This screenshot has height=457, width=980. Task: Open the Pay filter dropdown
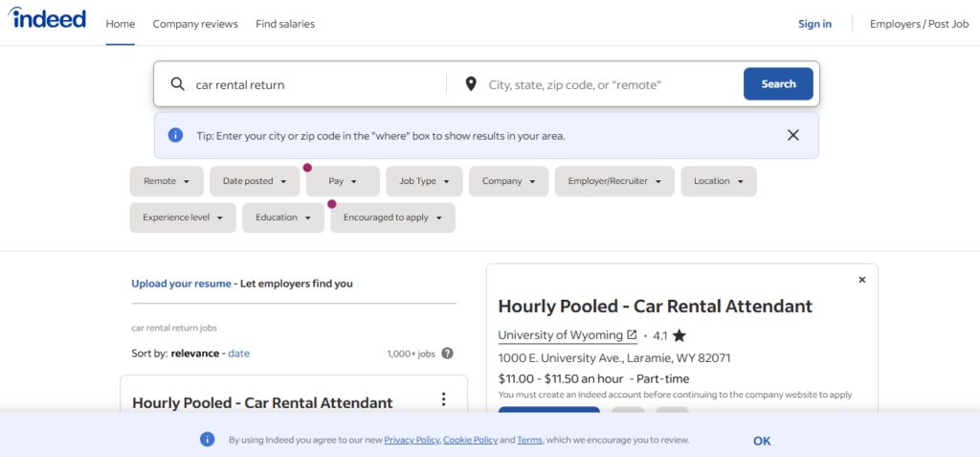[x=343, y=181]
